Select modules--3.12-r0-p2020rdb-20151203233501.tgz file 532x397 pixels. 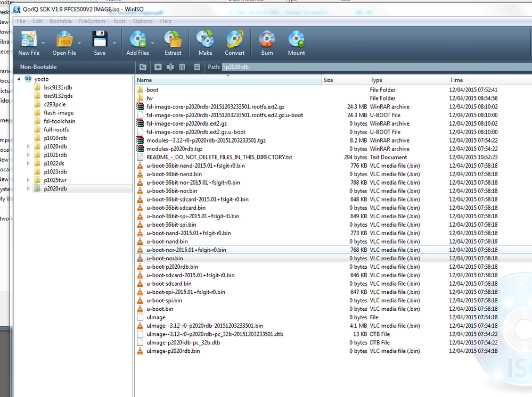tap(206, 140)
